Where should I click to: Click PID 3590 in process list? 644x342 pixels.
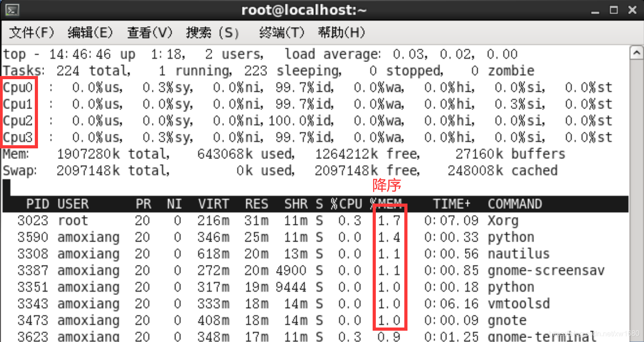pos(34,237)
